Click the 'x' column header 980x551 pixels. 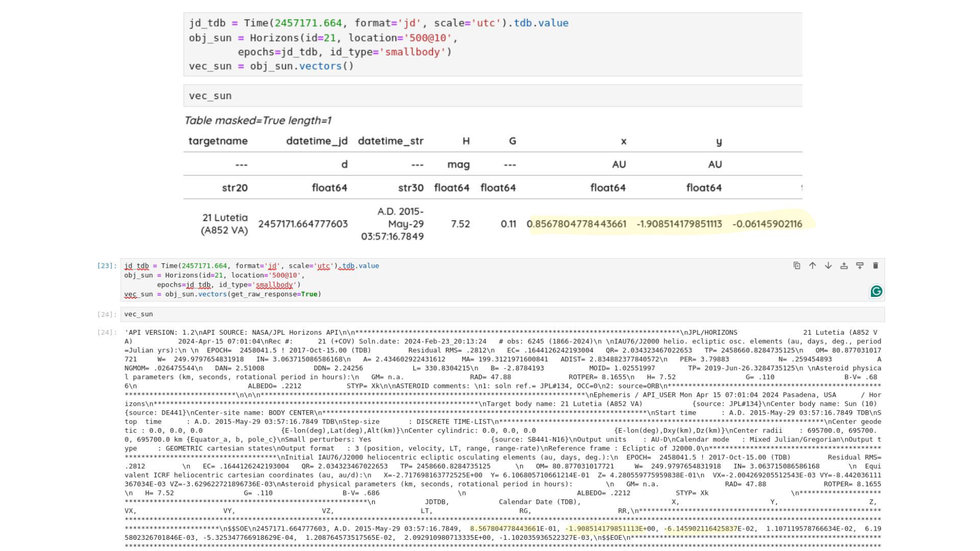[623, 141]
